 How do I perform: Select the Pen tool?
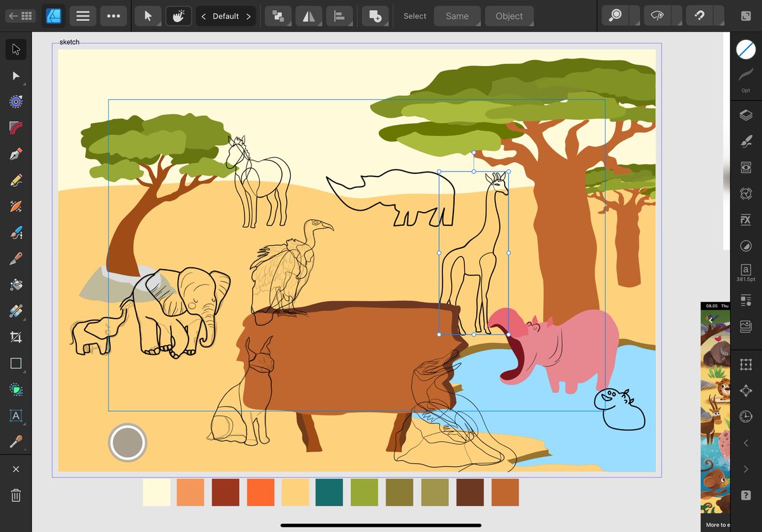(15, 153)
